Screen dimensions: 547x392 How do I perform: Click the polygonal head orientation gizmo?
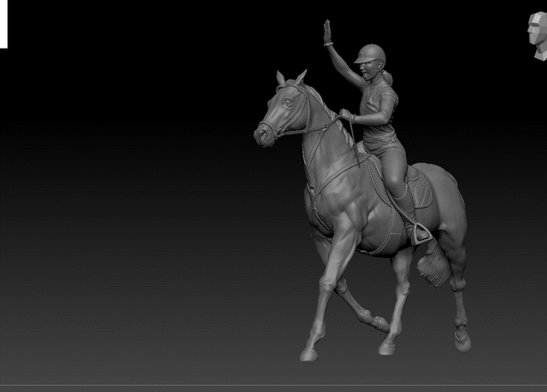[538, 36]
